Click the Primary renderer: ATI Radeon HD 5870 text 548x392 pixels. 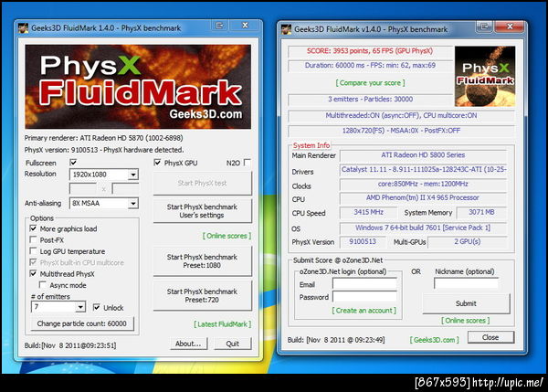[104, 138]
